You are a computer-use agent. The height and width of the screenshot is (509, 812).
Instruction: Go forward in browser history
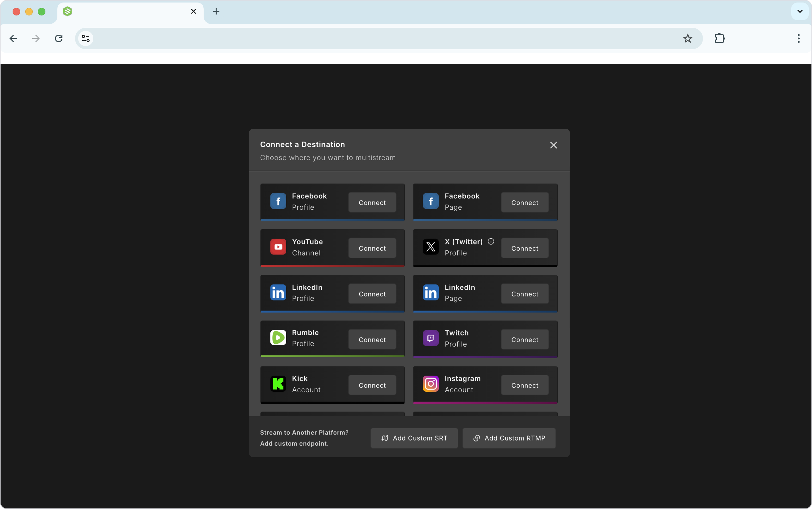click(x=36, y=38)
